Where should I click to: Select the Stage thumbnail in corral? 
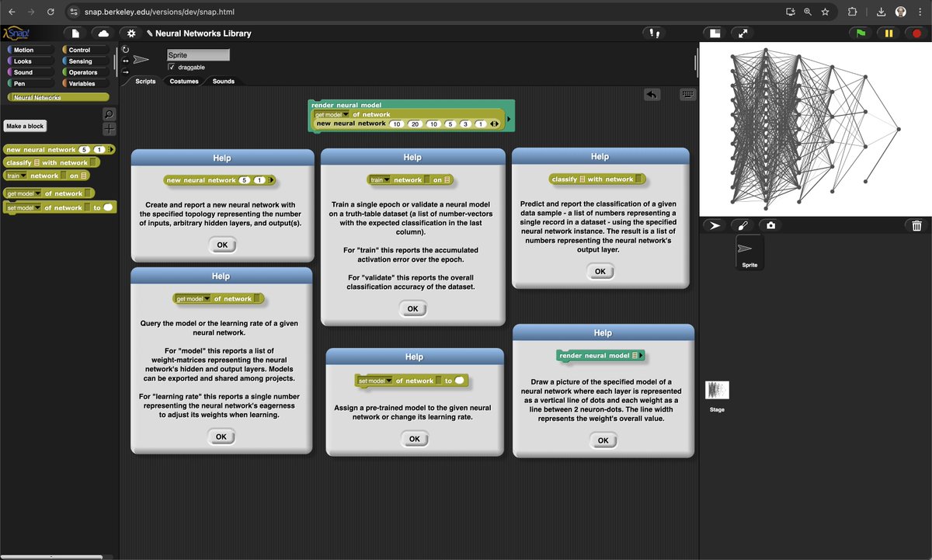pyautogui.click(x=717, y=395)
